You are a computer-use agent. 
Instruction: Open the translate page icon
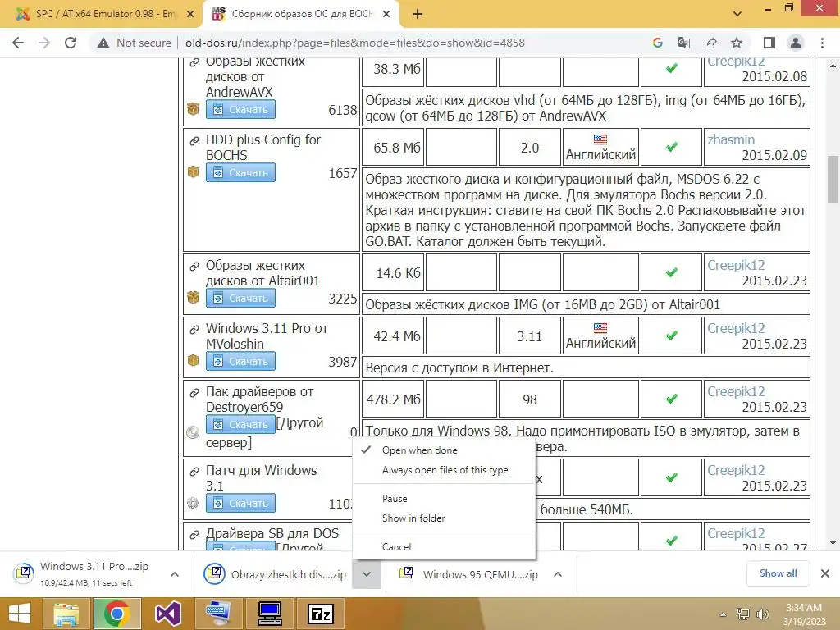click(x=684, y=43)
